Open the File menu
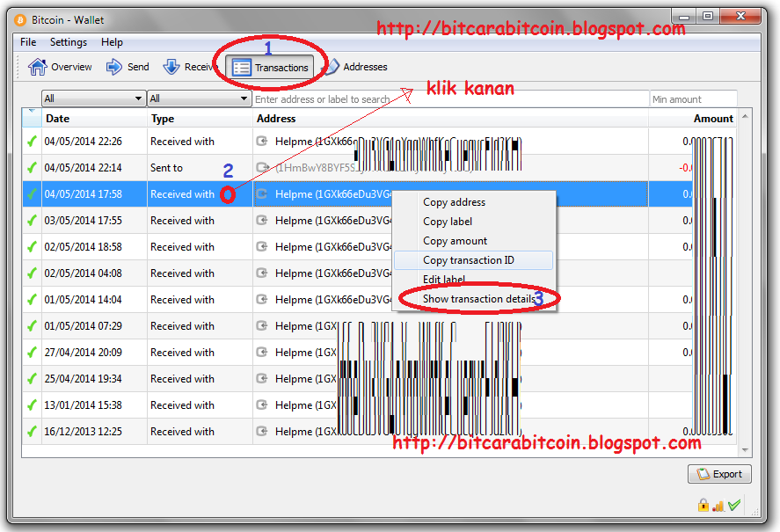The height and width of the screenshot is (532, 780). pos(27,41)
